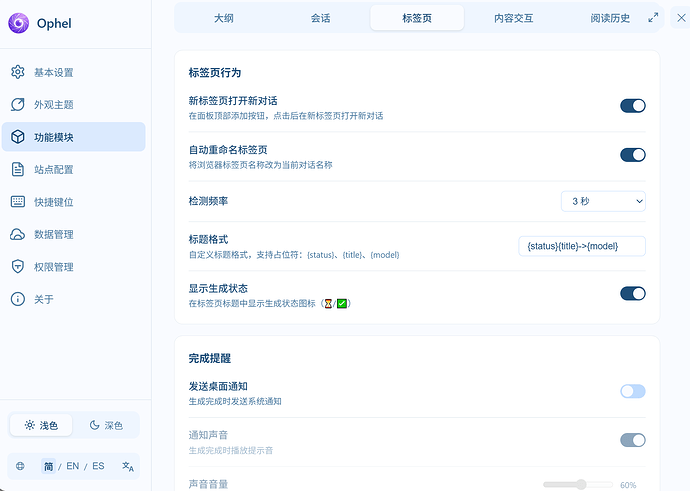The width and height of the screenshot is (690, 491).
Task: Toggle 新标签页打开新对话 switch
Action: (633, 106)
